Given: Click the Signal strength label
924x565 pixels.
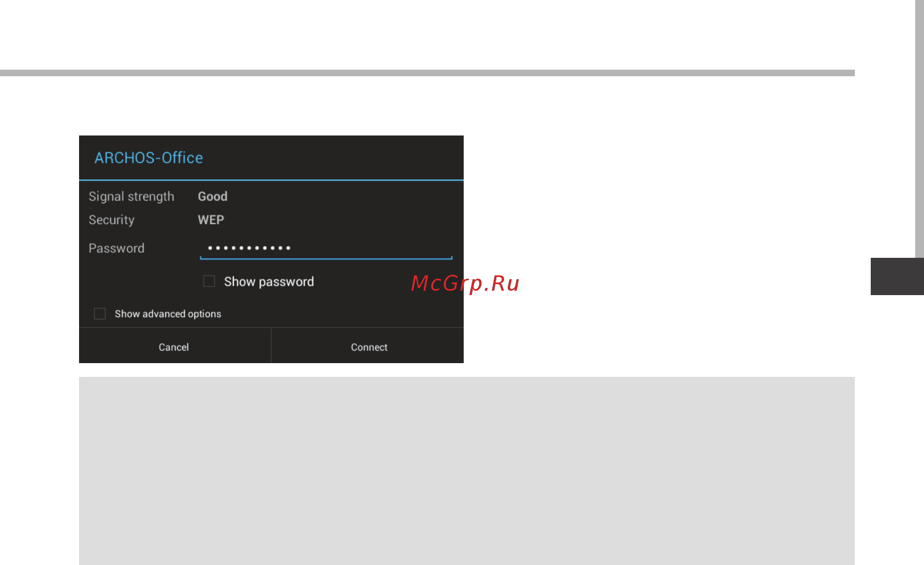Looking at the screenshot, I should click(131, 196).
